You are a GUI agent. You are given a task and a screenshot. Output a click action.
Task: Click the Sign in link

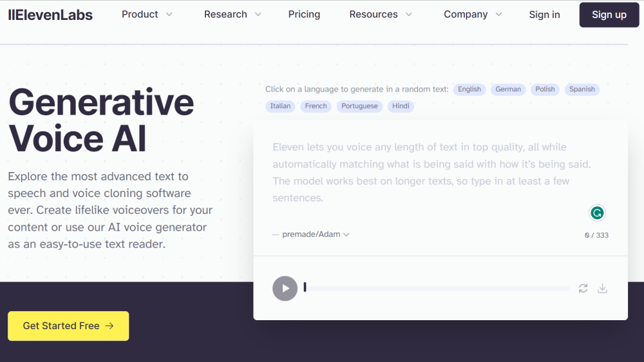tap(544, 15)
